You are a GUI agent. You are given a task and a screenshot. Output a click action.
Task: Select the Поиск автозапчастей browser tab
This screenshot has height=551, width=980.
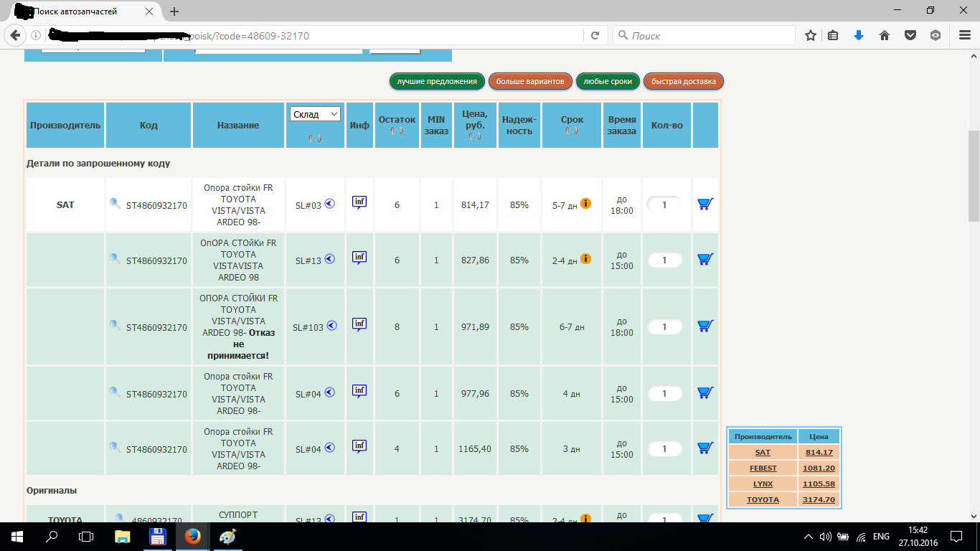[86, 11]
